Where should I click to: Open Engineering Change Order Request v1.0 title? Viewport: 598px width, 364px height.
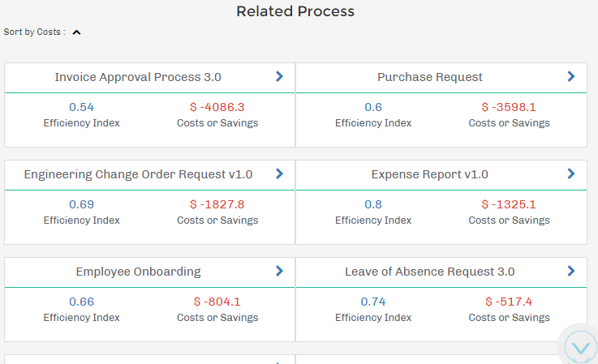(x=138, y=174)
